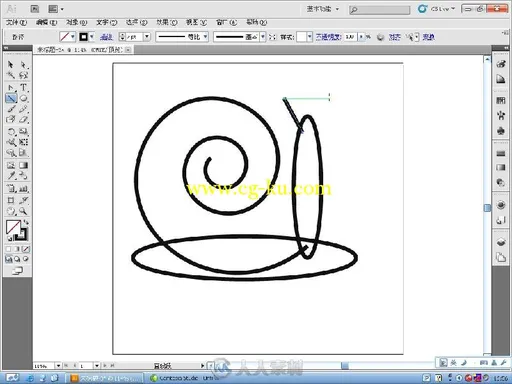Open the workspace switcher dropdown at top
Viewport: 512px width, 384px height.
323,9
